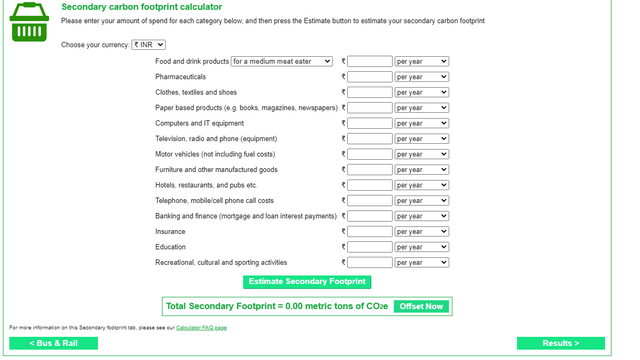Click the Pharmaceuticals amount input field
Viewport: 640px width, 360px height.
pyautogui.click(x=370, y=77)
